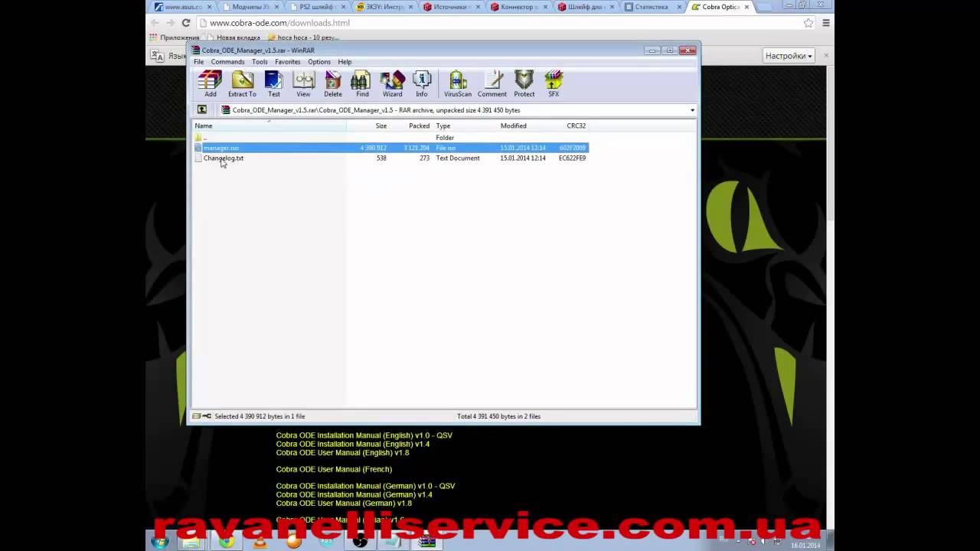Bookmark page with the star icon
The height and width of the screenshot is (551, 980).
pos(808,23)
